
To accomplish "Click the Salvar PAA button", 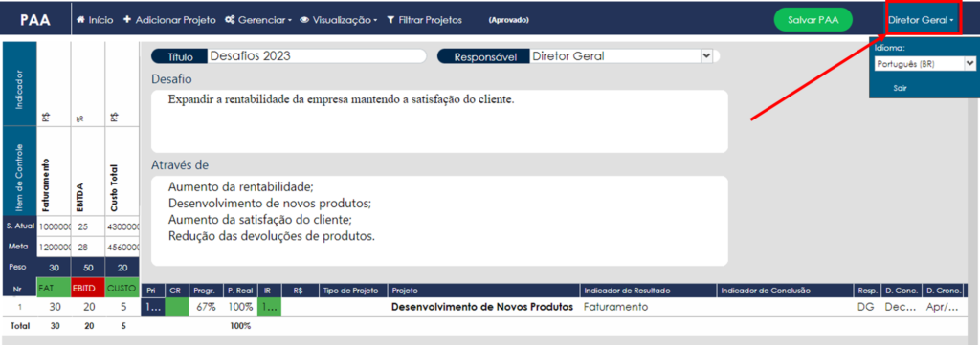I will pos(813,20).
